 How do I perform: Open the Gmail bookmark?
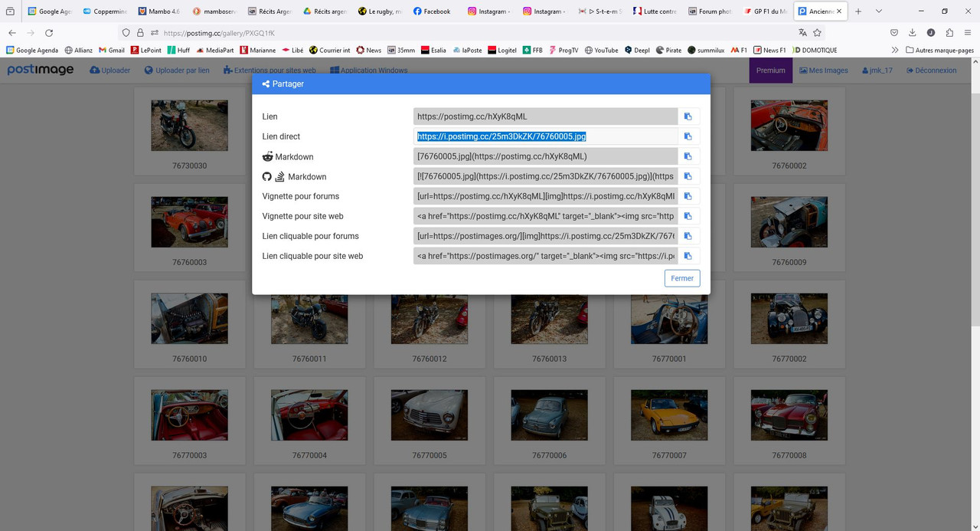coord(112,50)
